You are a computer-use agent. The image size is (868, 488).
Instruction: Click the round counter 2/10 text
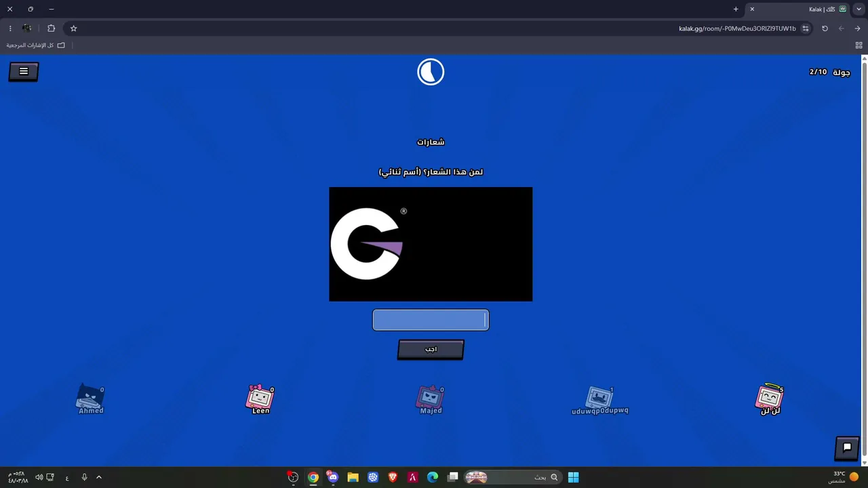pos(818,72)
